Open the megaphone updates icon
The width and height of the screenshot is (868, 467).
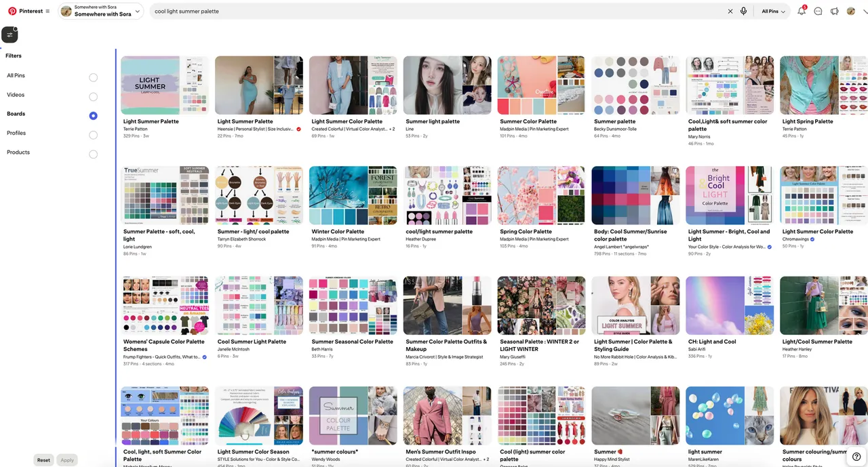tap(834, 12)
